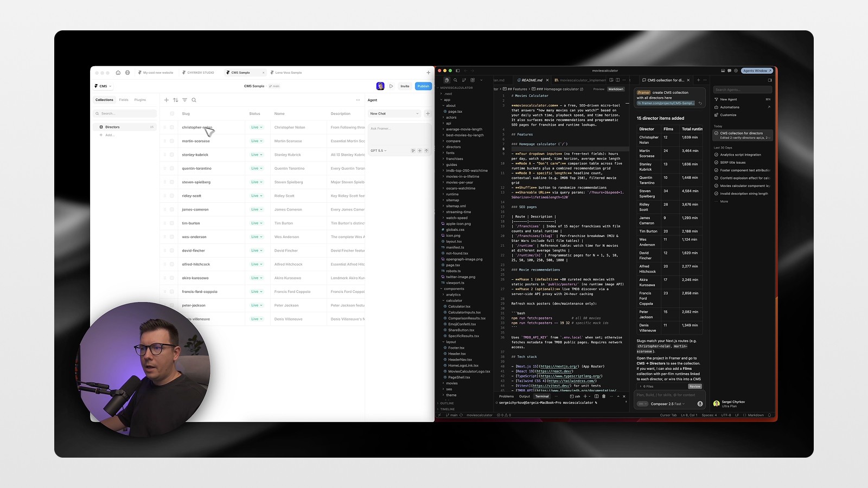868x488 pixels.
Task: Click the Agents Window button in Cursor
Action: (x=757, y=70)
